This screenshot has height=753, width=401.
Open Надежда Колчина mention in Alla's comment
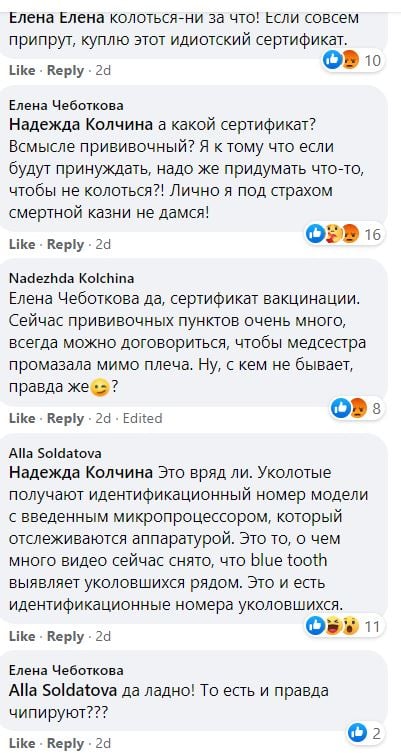pyautogui.click(x=81, y=473)
